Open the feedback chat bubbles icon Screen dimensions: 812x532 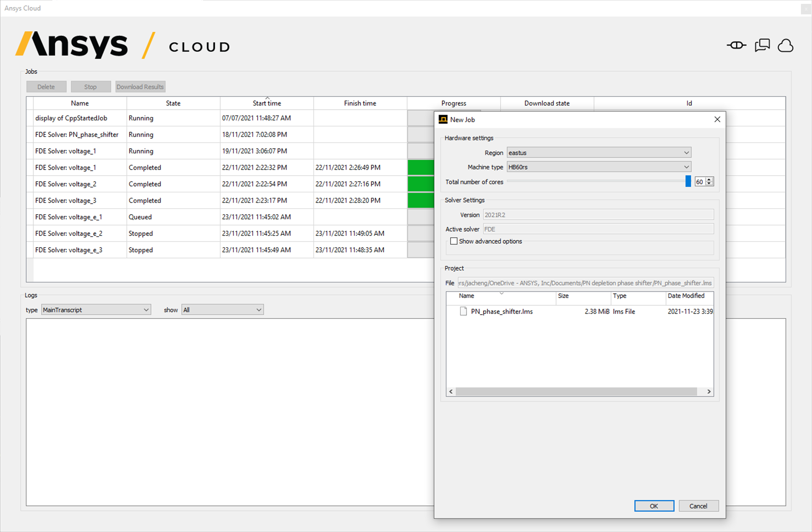click(762, 45)
